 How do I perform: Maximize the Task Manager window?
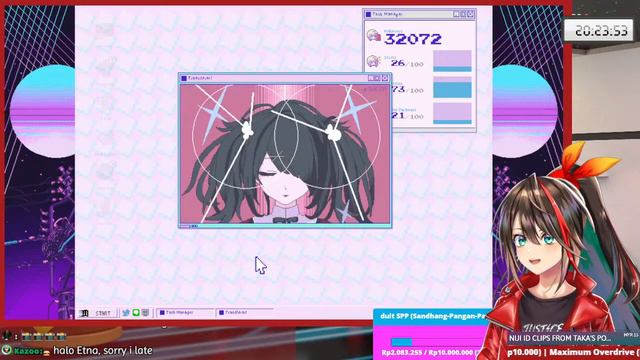(463, 14)
